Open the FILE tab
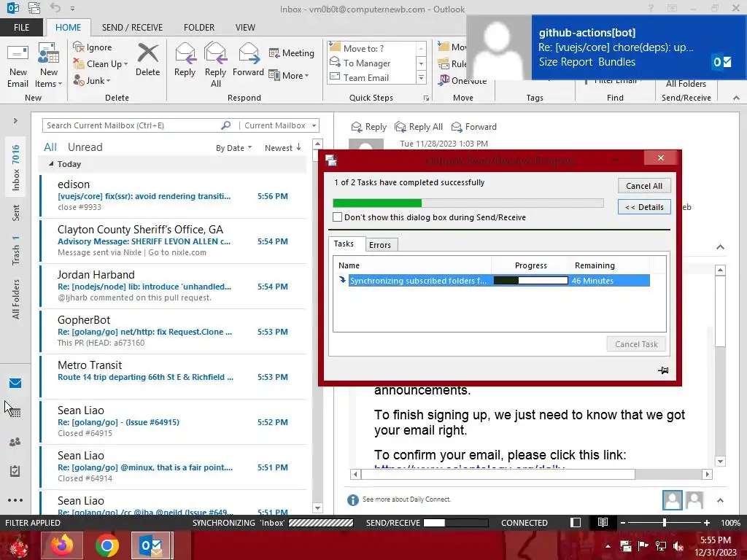The height and width of the screenshot is (560, 747). click(21, 27)
